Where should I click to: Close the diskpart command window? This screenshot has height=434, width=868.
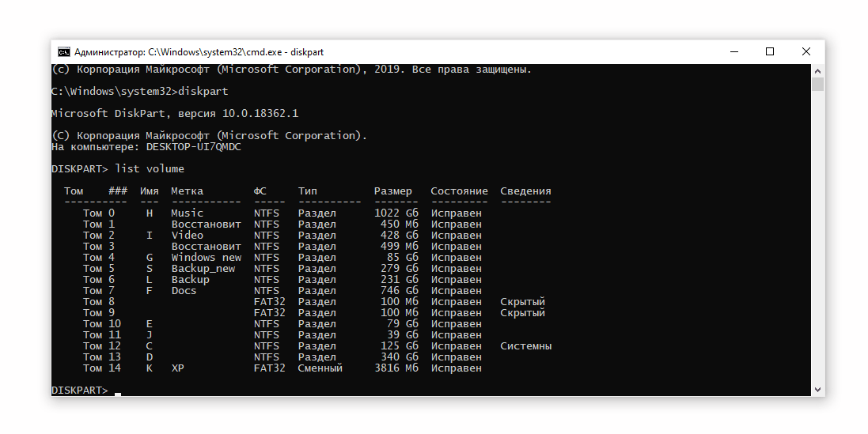[x=806, y=52]
